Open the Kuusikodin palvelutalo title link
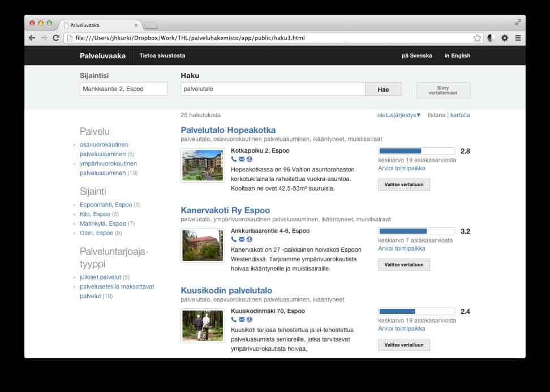550x392 pixels. (226, 290)
